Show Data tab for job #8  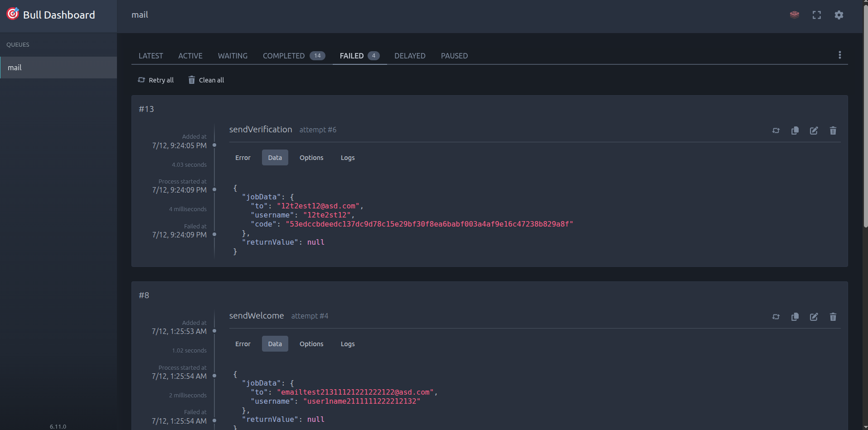275,344
